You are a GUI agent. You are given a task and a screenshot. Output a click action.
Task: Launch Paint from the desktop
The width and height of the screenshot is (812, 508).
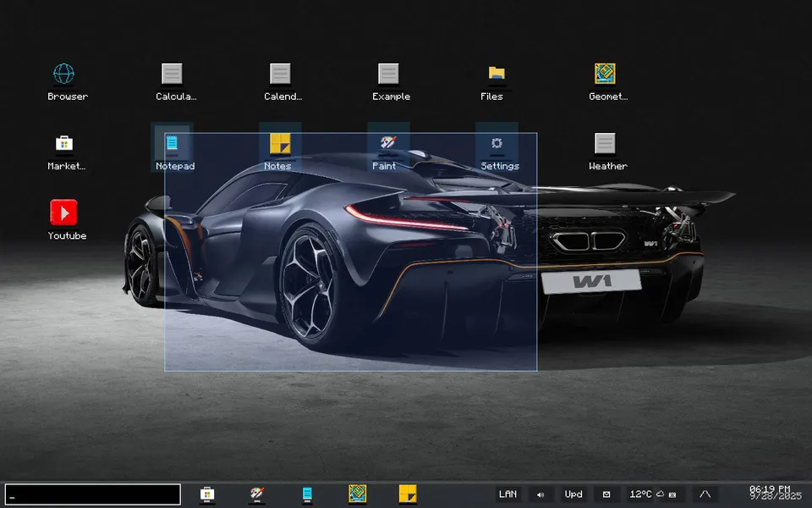click(388, 144)
